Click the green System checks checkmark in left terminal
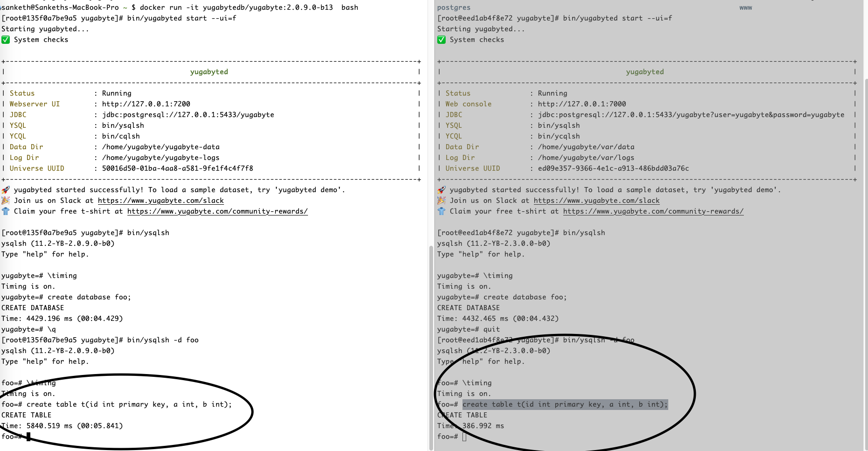This screenshot has width=868, height=451. 6,40
